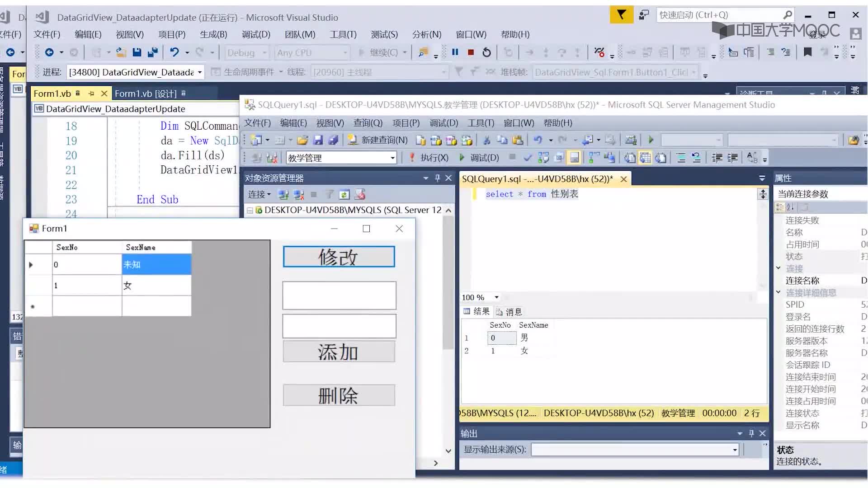Navigate backward in Visual Studio toolbar
This screenshot has width=868, height=488.
[x=49, y=52]
